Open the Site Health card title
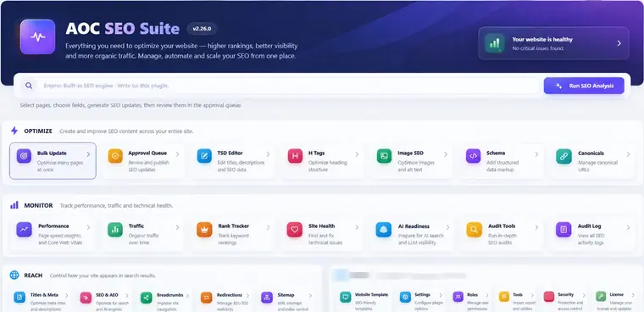This screenshot has width=644, height=312. [322, 226]
